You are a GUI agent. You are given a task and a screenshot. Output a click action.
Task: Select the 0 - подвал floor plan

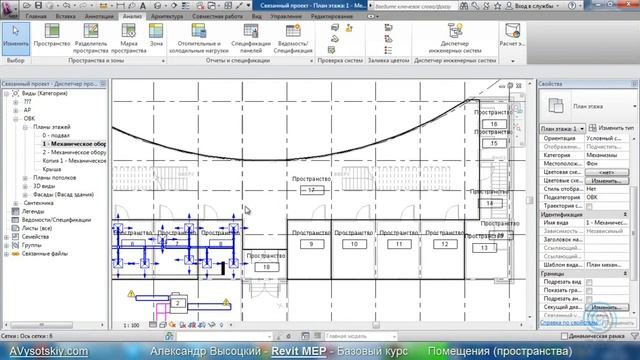[x=56, y=136]
